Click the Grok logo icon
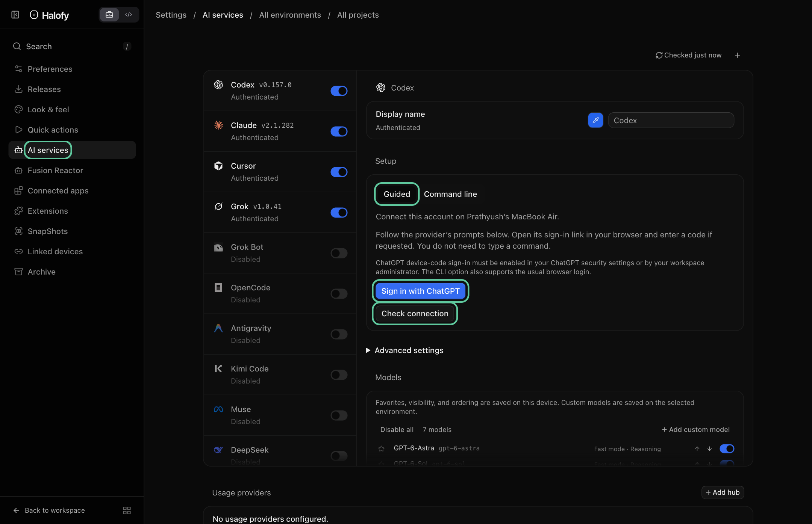Viewport: 812px width, 524px height. (218, 206)
